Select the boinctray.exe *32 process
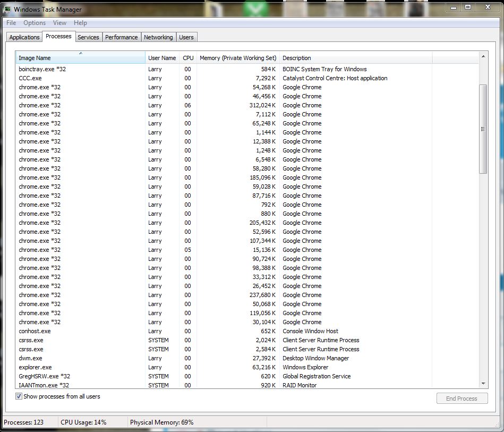Screen dimensions: 504x432 42,69
